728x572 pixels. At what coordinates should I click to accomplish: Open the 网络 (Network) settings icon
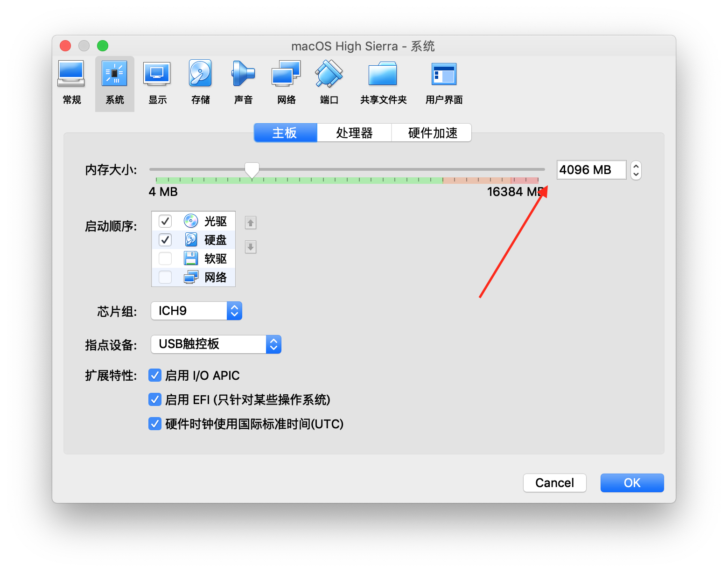coord(286,75)
